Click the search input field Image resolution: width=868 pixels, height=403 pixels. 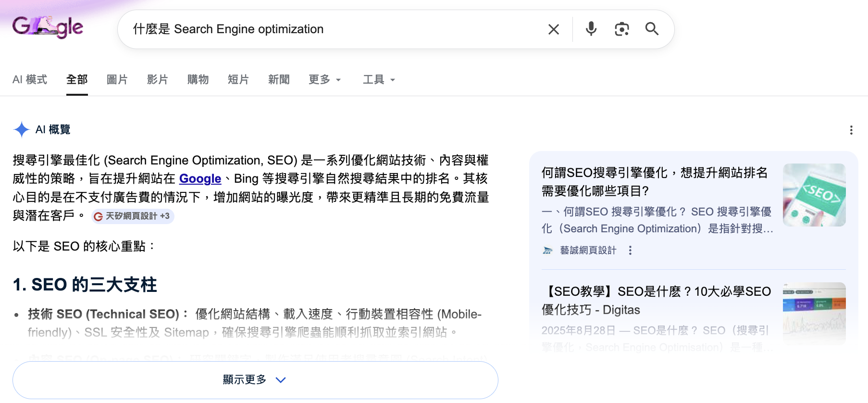click(x=332, y=29)
